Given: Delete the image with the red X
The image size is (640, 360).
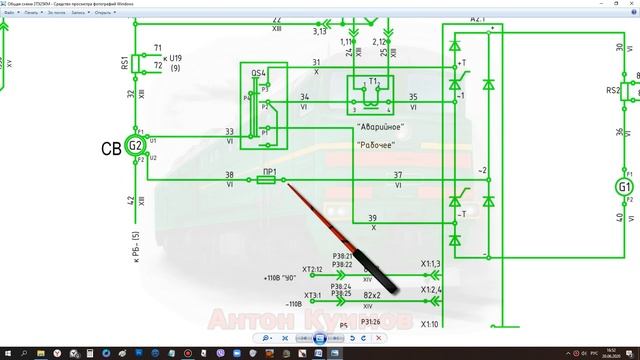Looking at the screenshot, I should pyautogui.click(x=378, y=338).
